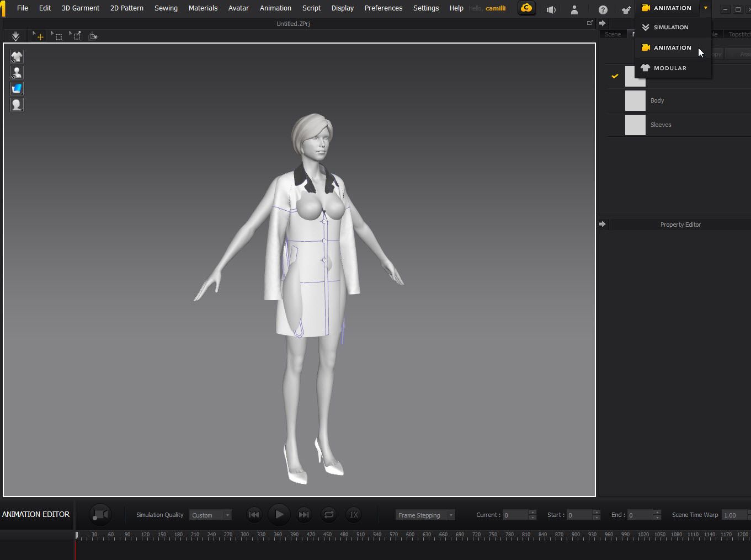Viewport: 751px width, 560px height.
Task: Click the sound notification icon near the username
Action: click(x=551, y=9)
